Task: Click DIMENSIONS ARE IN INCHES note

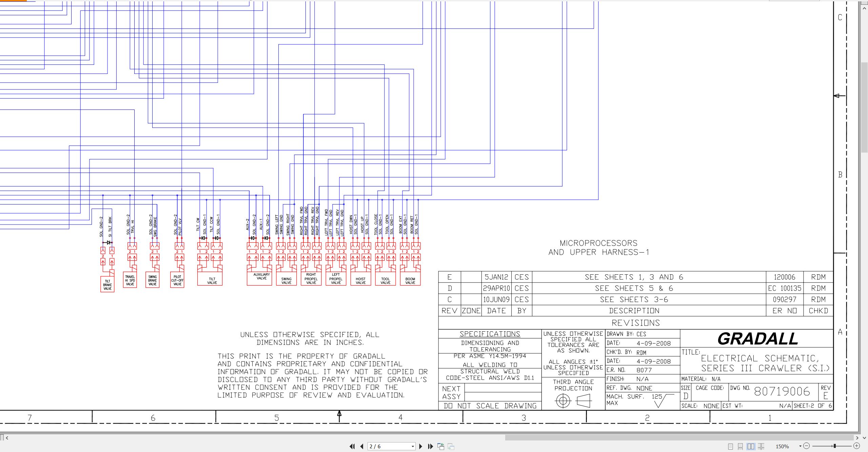Action: [310, 342]
